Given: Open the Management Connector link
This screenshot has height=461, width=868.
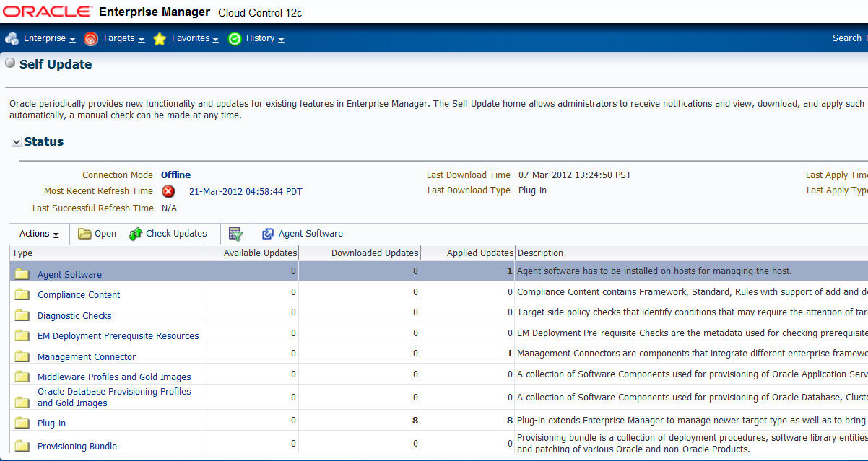Looking at the screenshot, I should 87,357.
